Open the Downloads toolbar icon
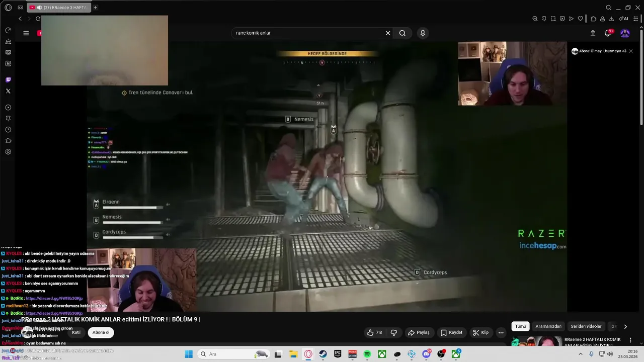 tap(611, 19)
